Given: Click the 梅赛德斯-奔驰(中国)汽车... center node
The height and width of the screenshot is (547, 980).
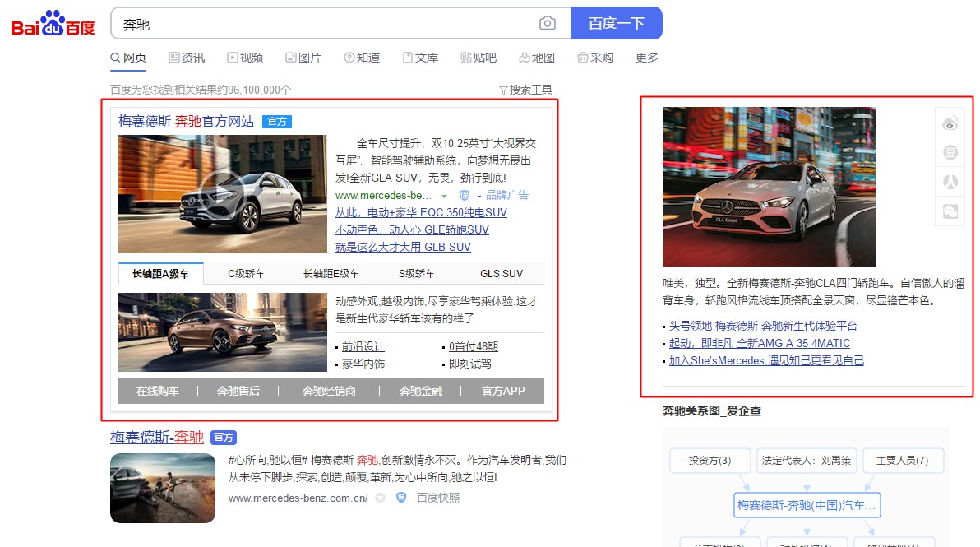Looking at the screenshot, I should pyautogui.click(x=807, y=505).
